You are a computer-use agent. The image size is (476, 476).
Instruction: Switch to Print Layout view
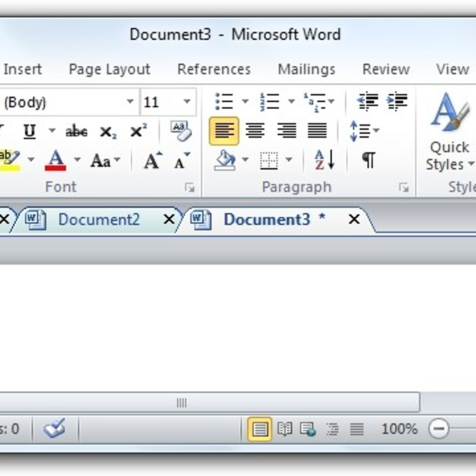(x=260, y=429)
